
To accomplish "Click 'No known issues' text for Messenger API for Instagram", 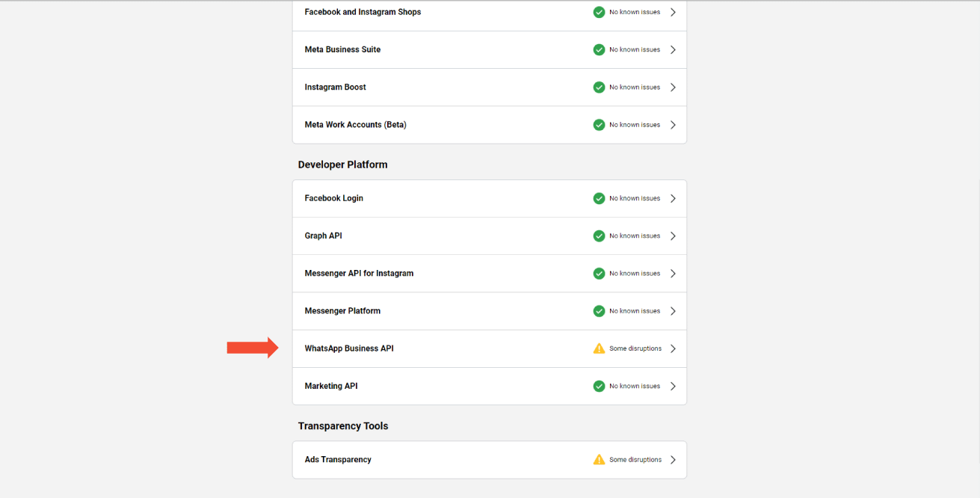I will [x=635, y=273].
